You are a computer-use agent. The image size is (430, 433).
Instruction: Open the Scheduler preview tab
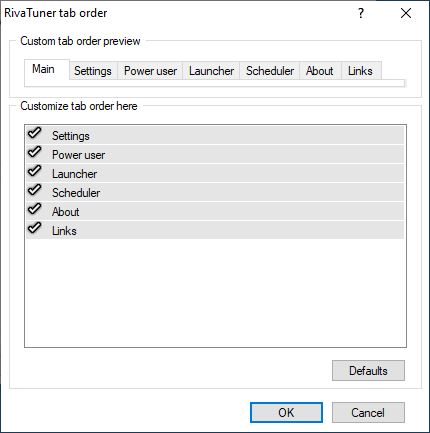[270, 71]
